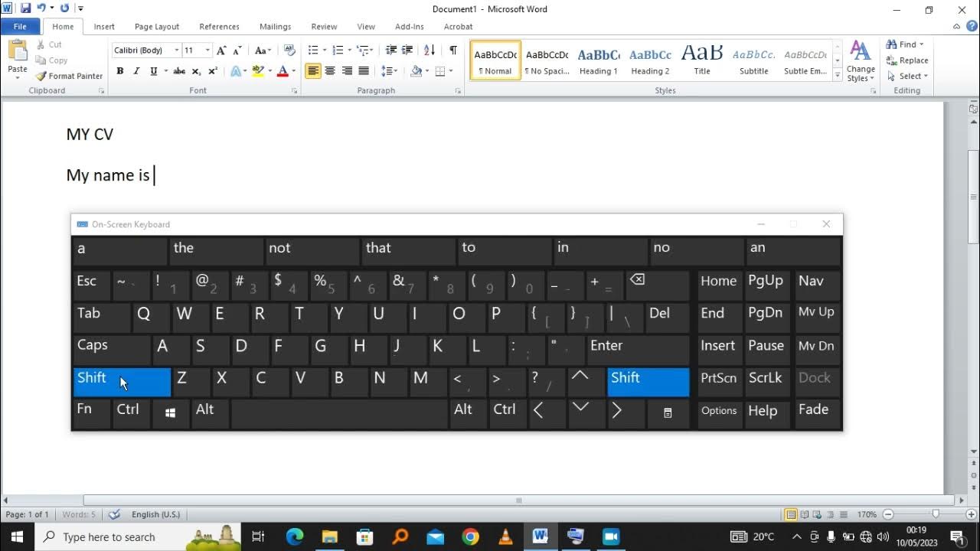Open the File tab
Viewport: 980px width, 551px height.
20,27
